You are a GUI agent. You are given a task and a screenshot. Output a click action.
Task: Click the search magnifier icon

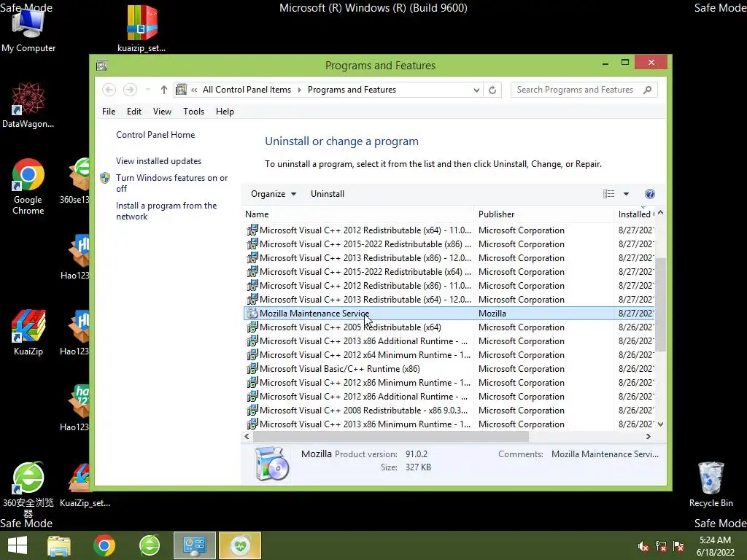(x=648, y=90)
